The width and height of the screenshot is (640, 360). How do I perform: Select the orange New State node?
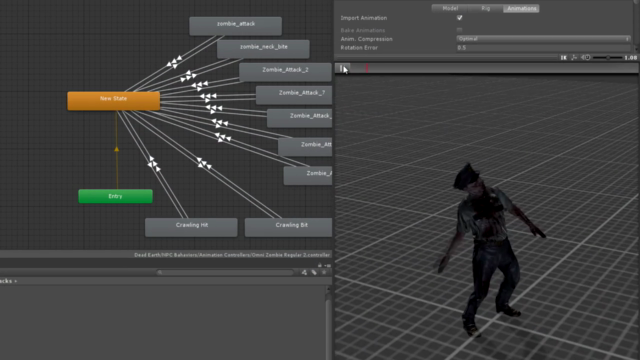(113, 101)
